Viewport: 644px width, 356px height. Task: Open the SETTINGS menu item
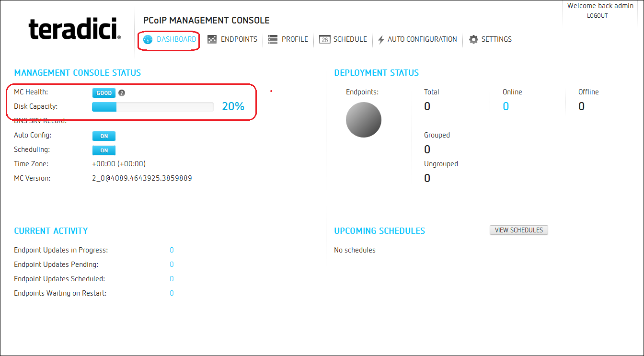(496, 39)
